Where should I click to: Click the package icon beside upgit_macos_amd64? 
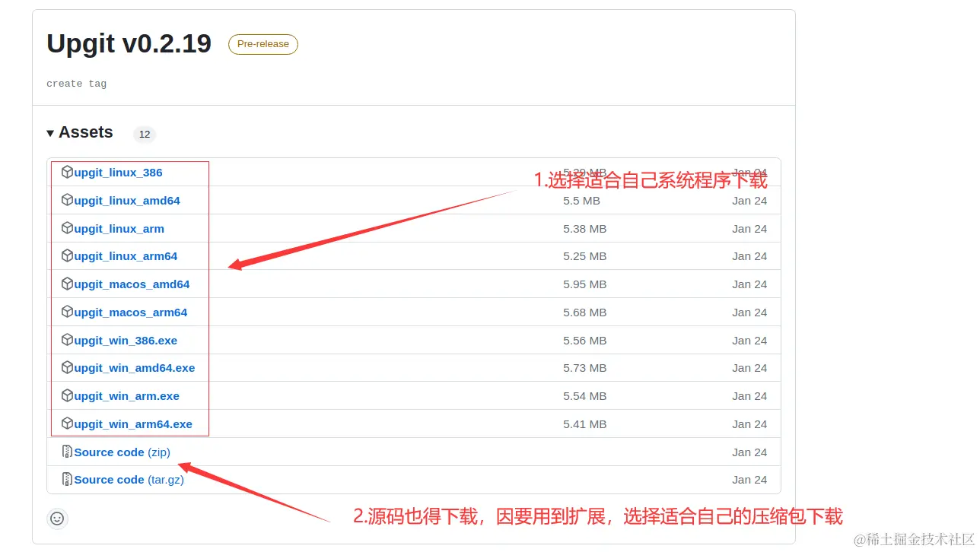(x=67, y=284)
